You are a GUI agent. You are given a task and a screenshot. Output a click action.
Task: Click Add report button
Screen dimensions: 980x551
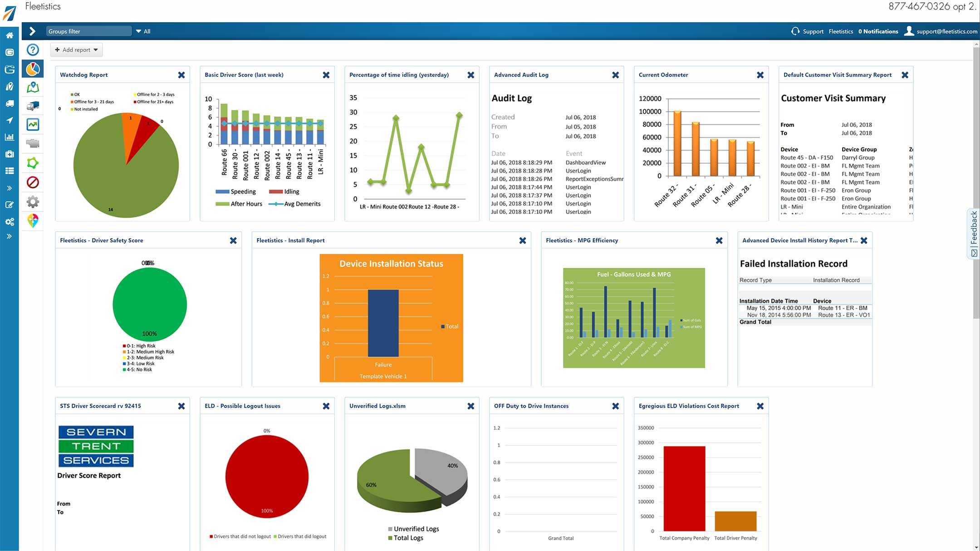pos(75,49)
